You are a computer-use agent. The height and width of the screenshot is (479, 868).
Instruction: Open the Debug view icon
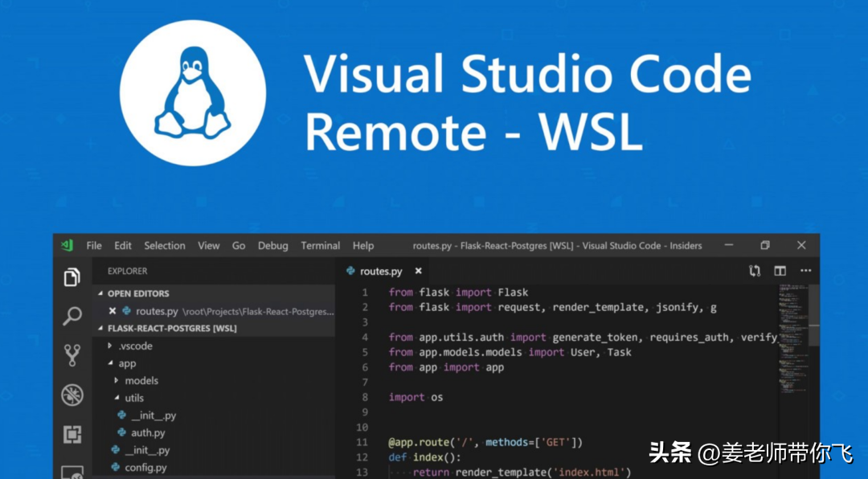tap(72, 395)
